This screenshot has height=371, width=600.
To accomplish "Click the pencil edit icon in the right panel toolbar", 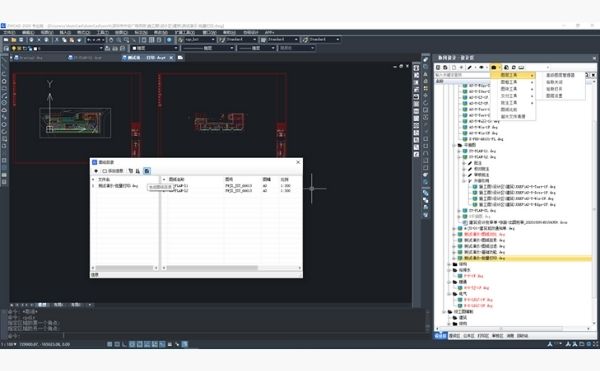I will 470,67.
